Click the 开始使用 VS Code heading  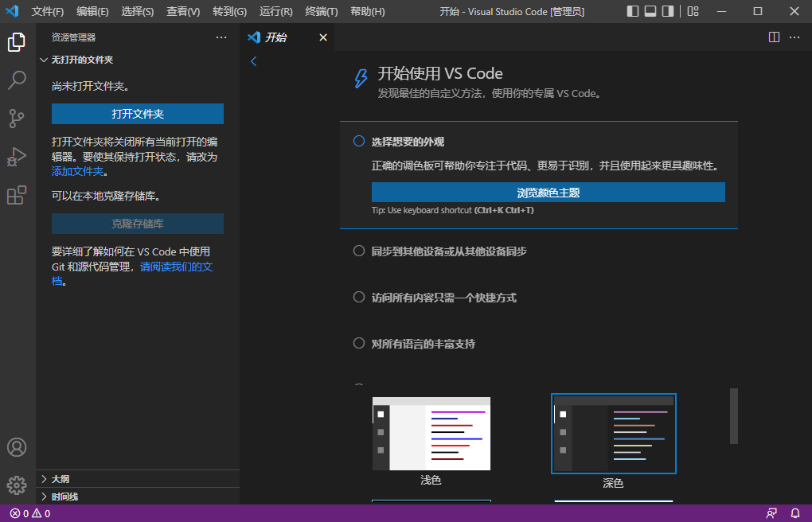click(x=440, y=73)
